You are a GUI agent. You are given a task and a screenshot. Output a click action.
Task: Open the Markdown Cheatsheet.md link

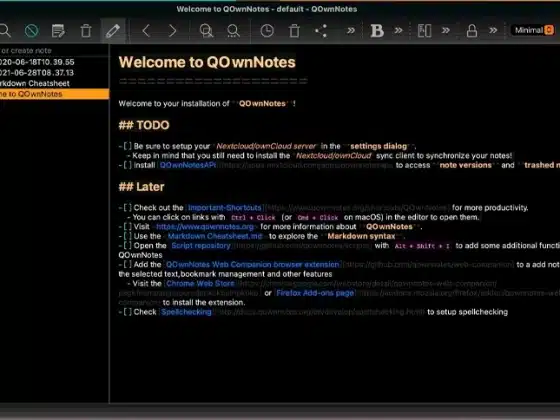coord(215,236)
